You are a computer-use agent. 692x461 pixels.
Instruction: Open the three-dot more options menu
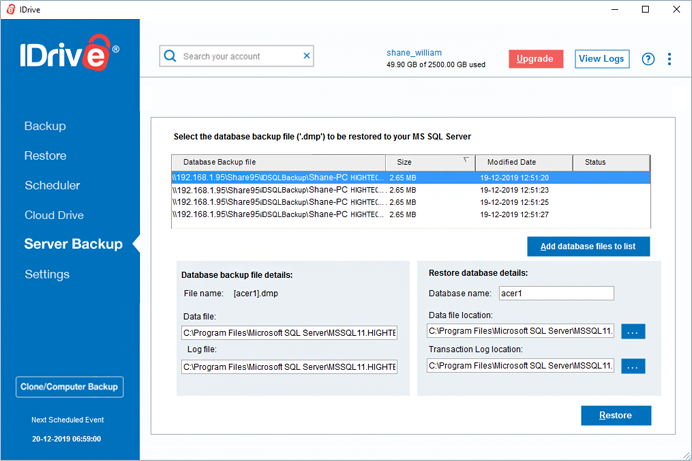[669, 59]
